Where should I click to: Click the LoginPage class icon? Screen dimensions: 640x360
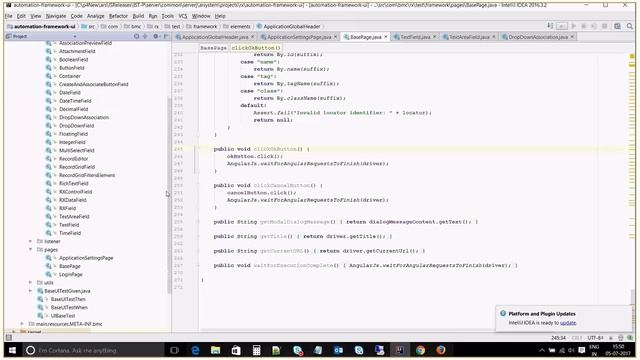point(49,274)
